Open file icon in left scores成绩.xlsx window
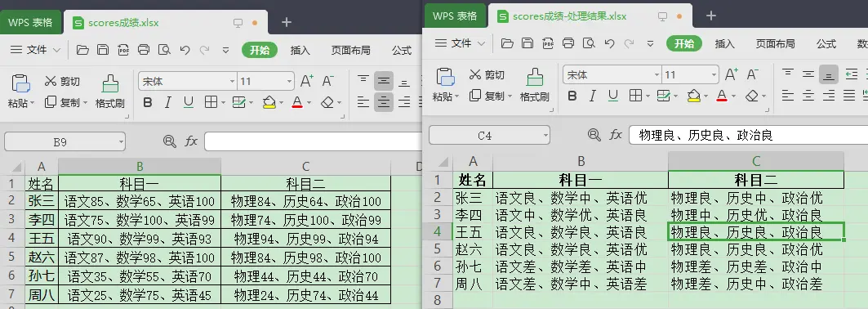Screen dimensions: 868x309 click(82, 51)
